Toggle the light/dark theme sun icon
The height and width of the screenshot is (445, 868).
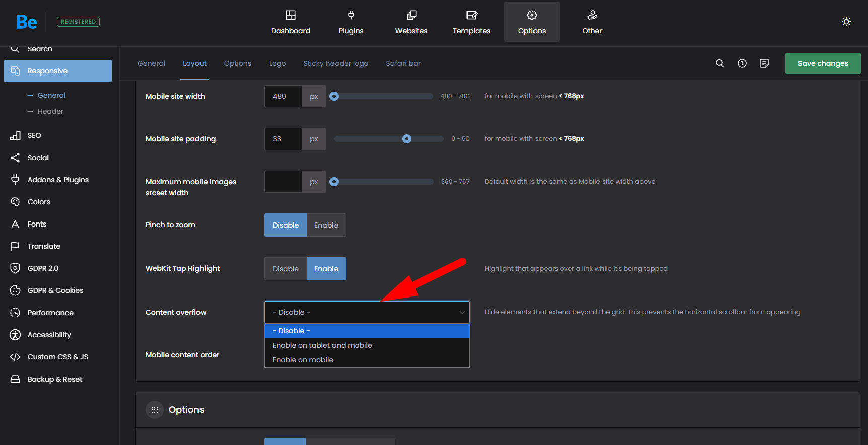coord(846,22)
